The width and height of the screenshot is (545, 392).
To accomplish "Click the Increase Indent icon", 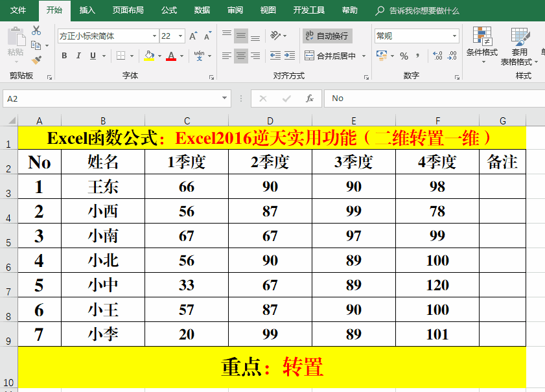I will pyautogui.click(x=292, y=56).
